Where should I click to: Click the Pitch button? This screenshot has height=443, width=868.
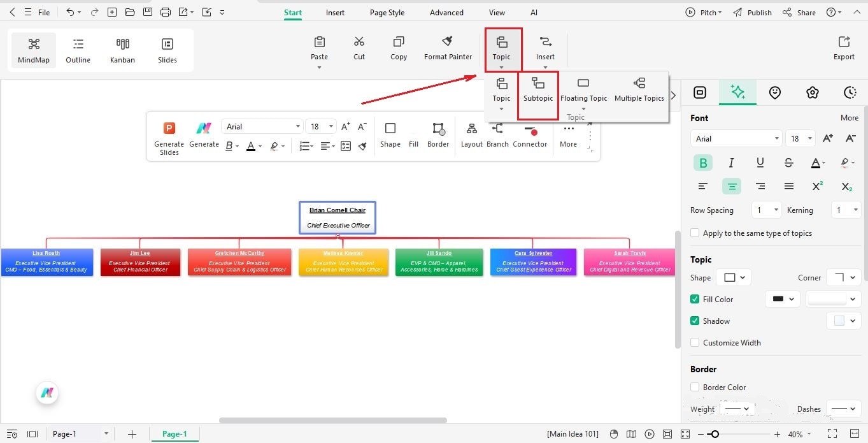(x=703, y=12)
